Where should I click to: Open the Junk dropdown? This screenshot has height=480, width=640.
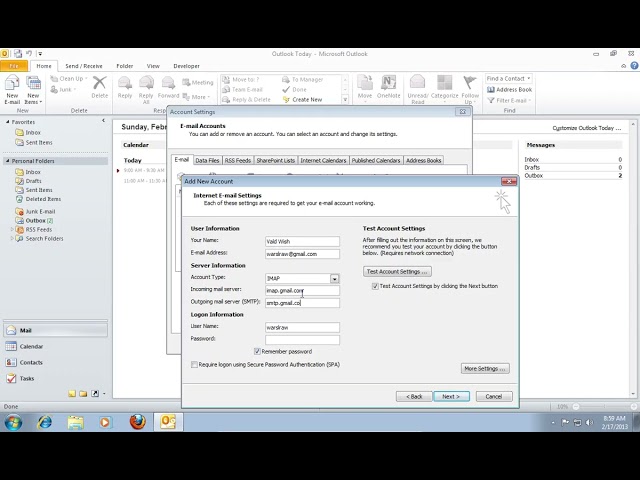(x=63, y=89)
